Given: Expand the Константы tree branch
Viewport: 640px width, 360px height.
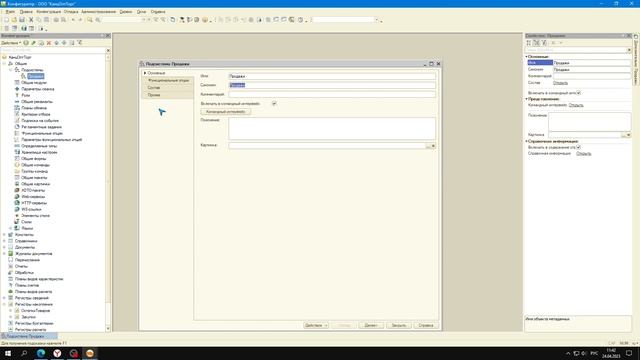Looking at the screenshot, I should pos(4,235).
